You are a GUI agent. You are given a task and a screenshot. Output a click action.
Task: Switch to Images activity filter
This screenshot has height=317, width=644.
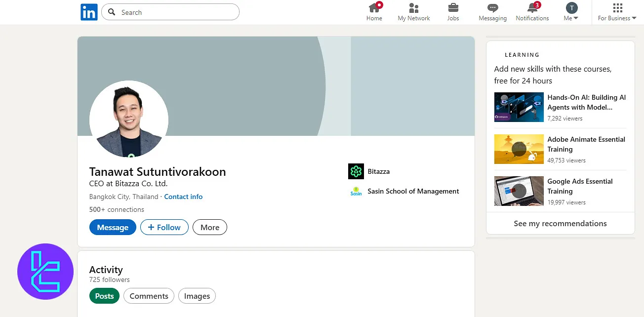point(197,296)
